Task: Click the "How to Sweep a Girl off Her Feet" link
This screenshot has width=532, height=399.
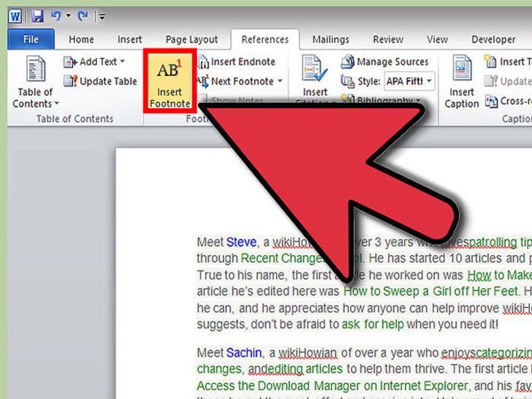Action: pyautogui.click(x=431, y=292)
